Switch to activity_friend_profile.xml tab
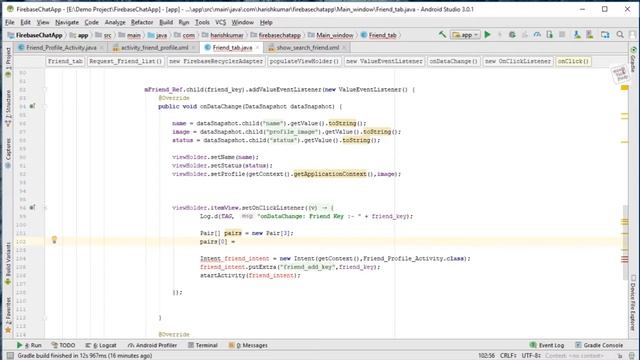This screenshot has height=360, width=640. pyautogui.click(x=155, y=48)
